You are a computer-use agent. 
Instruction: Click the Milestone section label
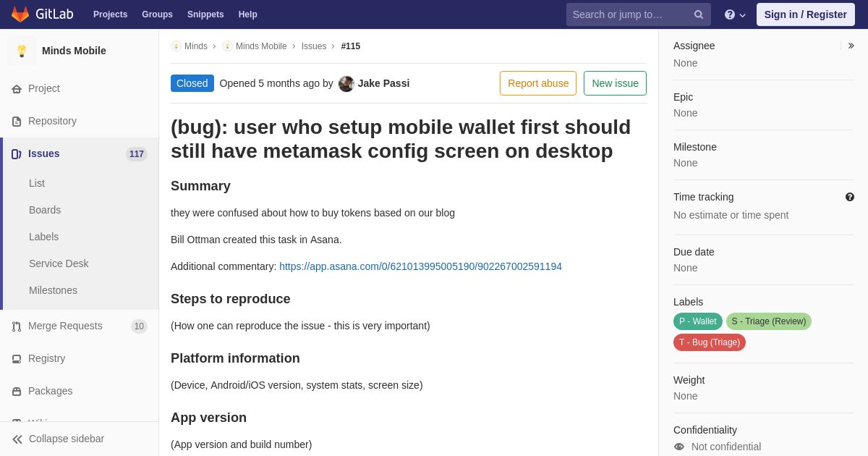coord(695,147)
